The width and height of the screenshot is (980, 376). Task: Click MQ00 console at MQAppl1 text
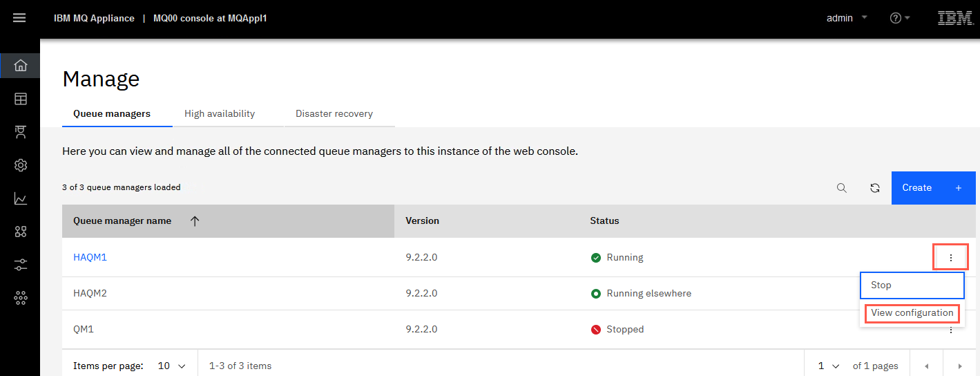[x=210, y=18]
